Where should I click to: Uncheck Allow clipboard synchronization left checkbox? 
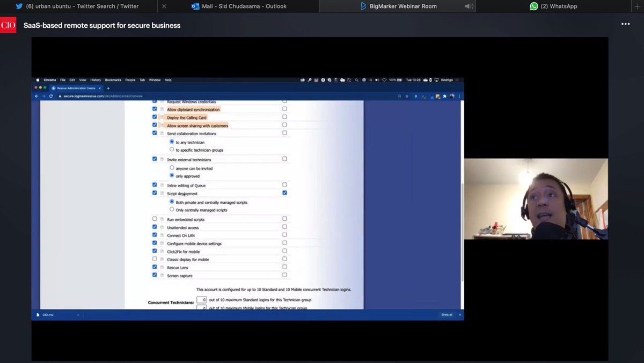(x=155, y=109)
